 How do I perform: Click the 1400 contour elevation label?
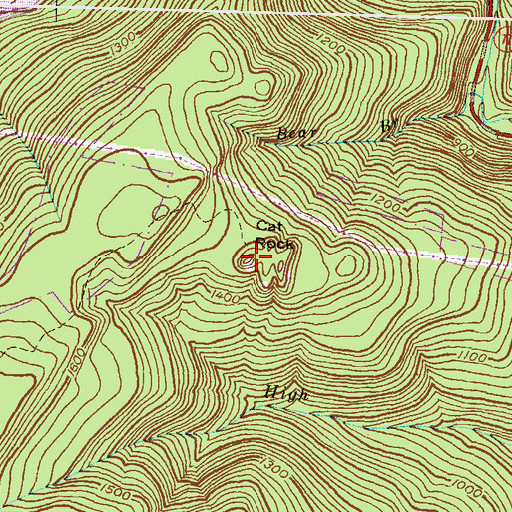coord(226,296)
